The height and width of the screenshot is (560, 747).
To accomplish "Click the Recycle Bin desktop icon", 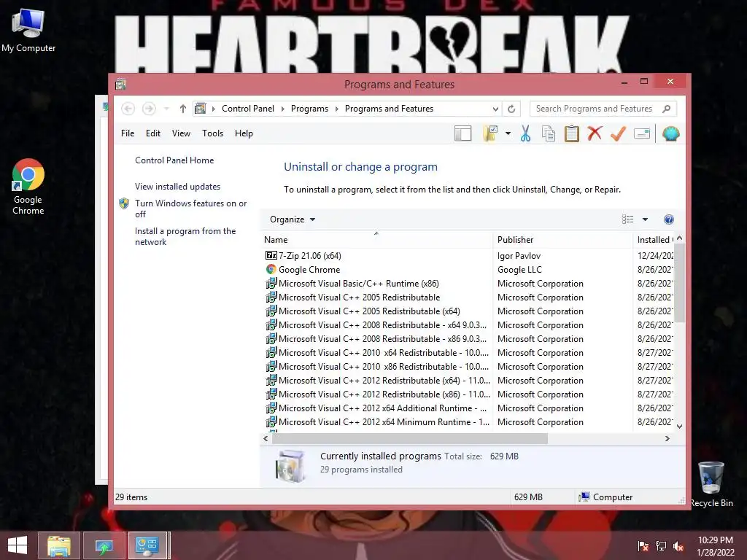I will pos(711,484).
